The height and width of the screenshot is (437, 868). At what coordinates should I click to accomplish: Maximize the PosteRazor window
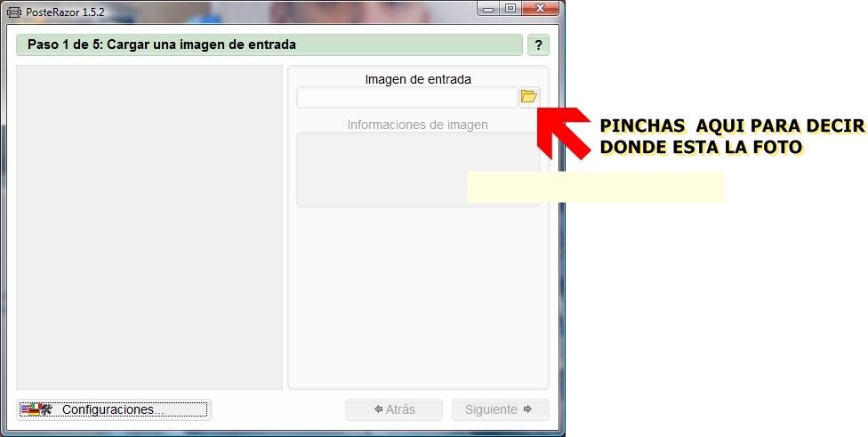pyautogui.click(x=510, y=8)
